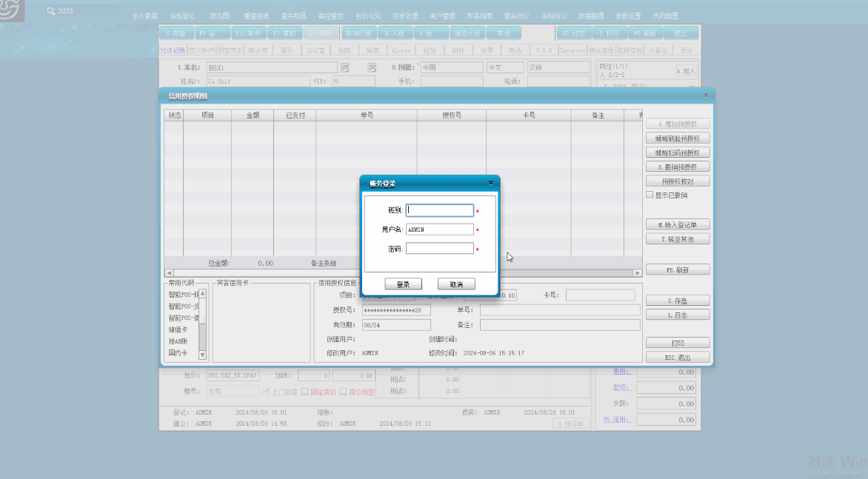Click F5.刷新 in the 信用授权明细 window

coord(678,270)
